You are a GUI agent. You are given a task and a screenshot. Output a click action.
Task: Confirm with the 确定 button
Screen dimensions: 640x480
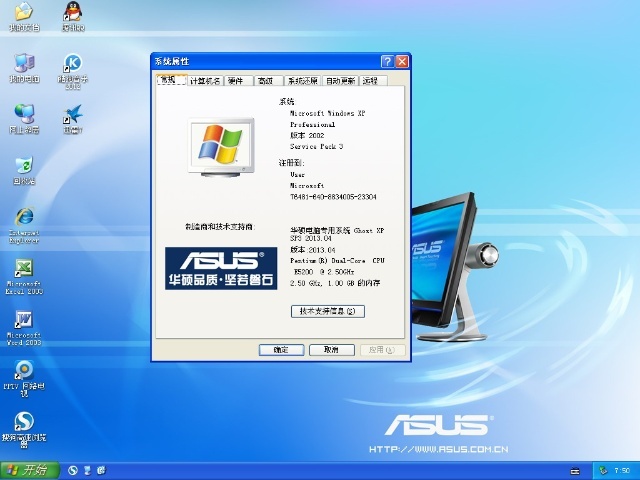[281, 350]
